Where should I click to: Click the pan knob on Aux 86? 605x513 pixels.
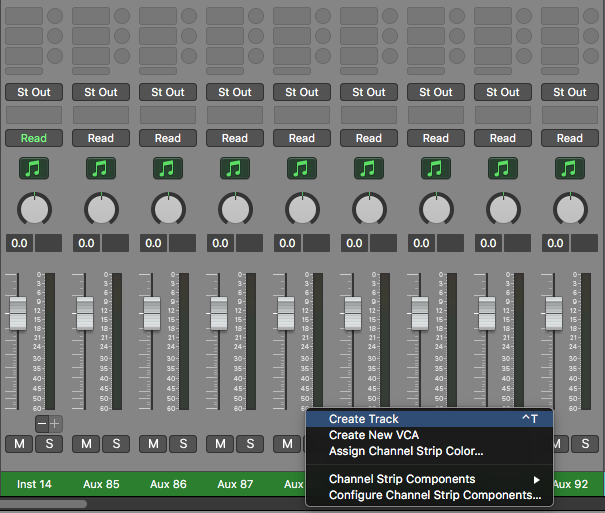point(168,209)
